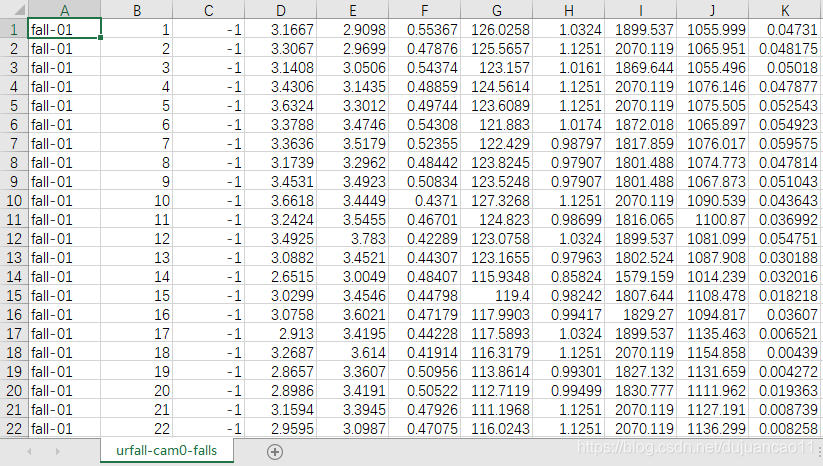Select column B header

click(136, 9)
